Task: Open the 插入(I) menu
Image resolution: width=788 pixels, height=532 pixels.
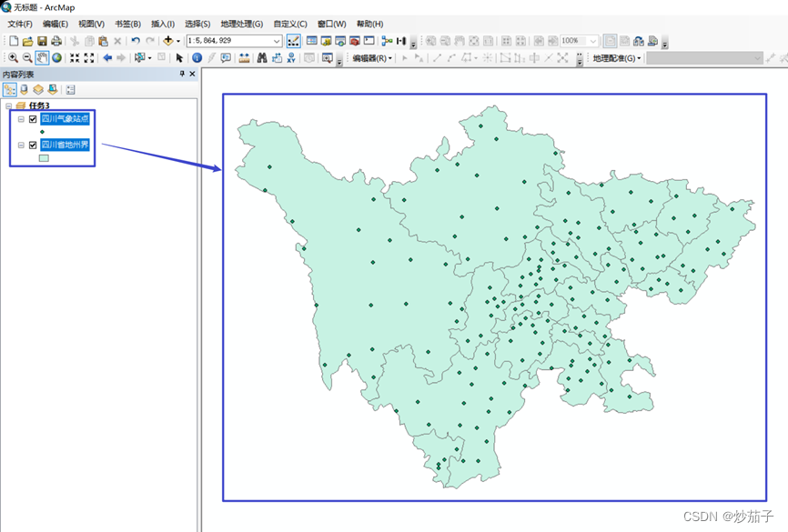Action: pyautogui.click(x=163, y=25)
